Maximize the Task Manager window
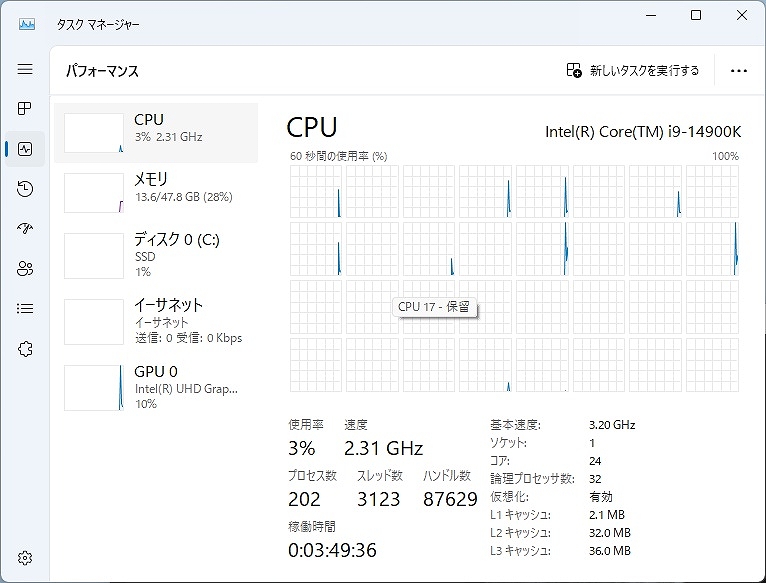The width and height of the screenshot is (766, 583). coord(696,15)
